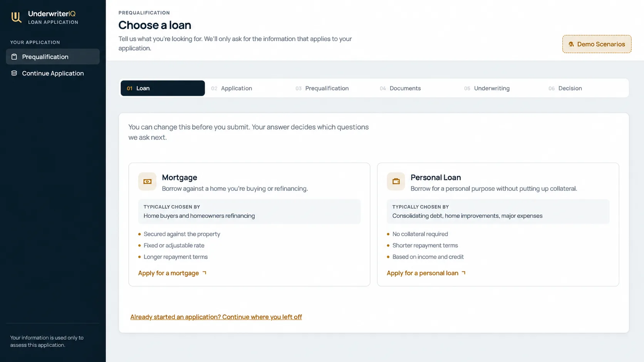Click the UnderwriterIQ logo icon
The image size is (644, 362).
click(x=16, y=17)
